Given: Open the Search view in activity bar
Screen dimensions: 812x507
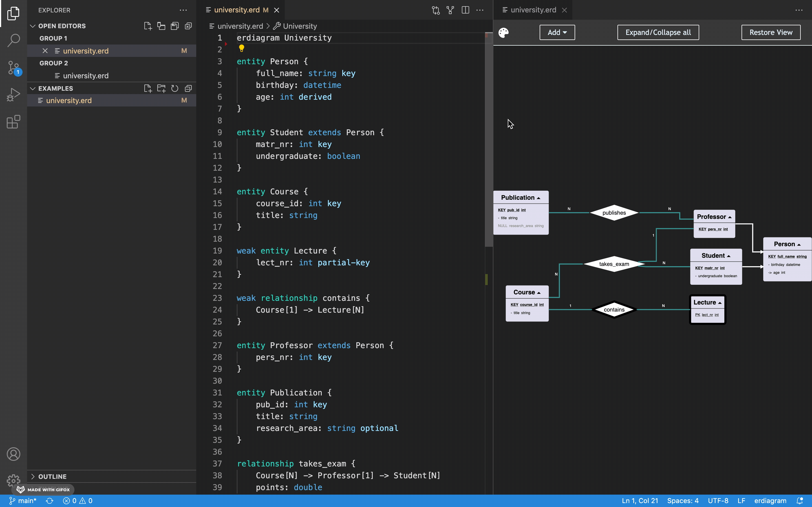Looking at the screenshot, I should 14,40.
